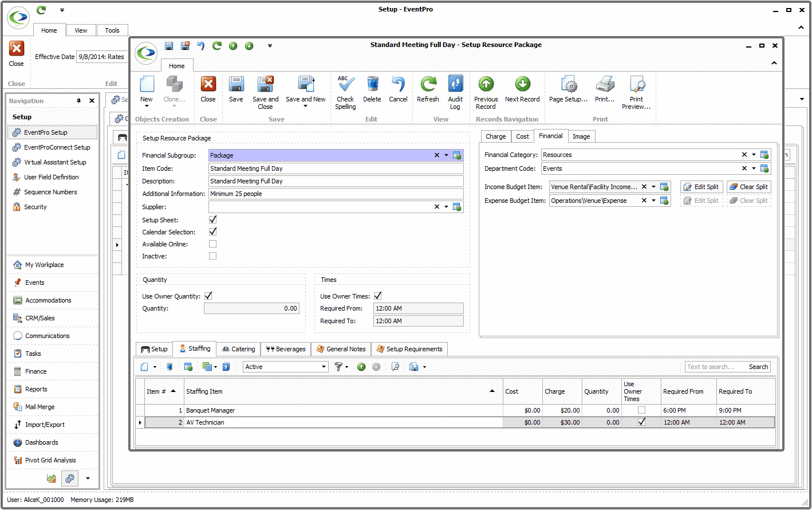Expand the Department Code dropdown
The width and height of the screenshot is (812, 510).
(754, 168)
